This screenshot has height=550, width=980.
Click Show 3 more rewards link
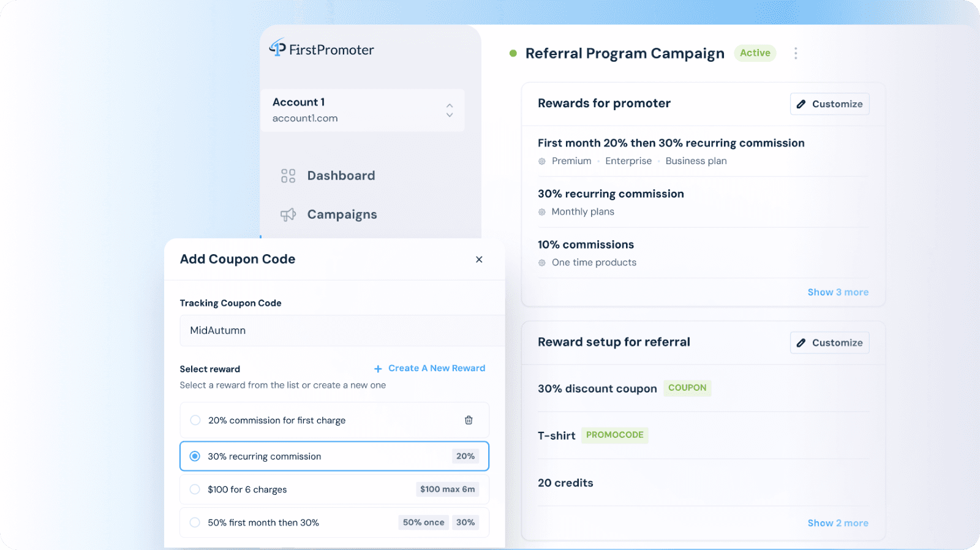(x=838, y=292)
